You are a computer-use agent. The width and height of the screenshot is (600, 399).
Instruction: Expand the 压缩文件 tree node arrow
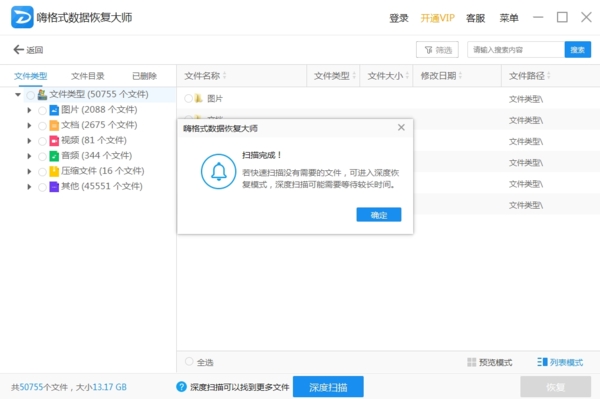[29, 171]
